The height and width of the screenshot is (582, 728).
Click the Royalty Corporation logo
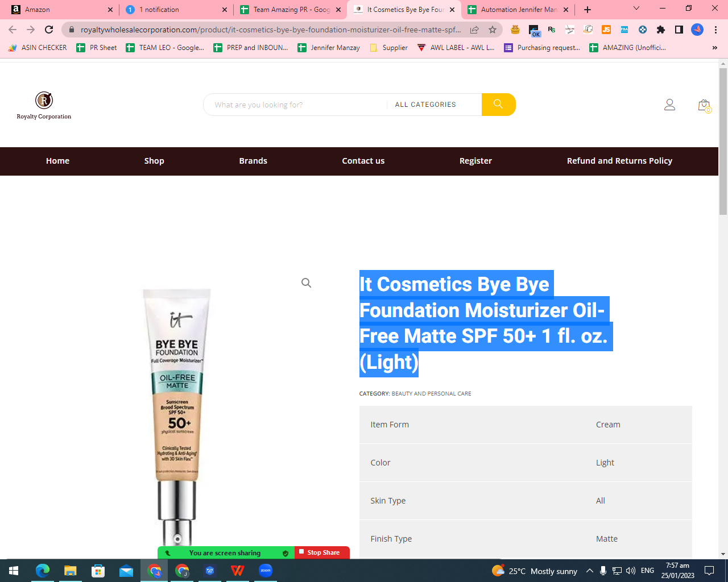44,106
